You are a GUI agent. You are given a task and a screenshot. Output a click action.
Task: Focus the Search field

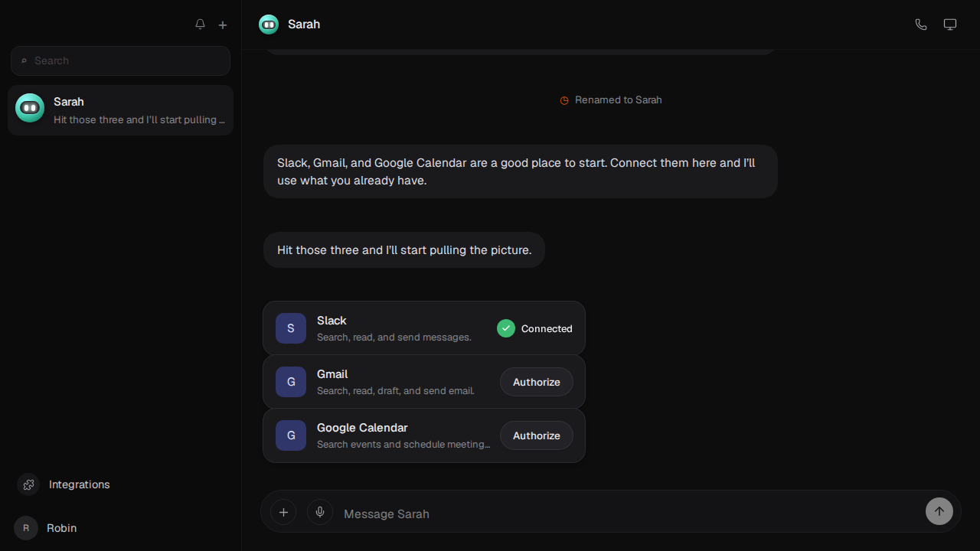pyautogui.click(x=120, y=60)
